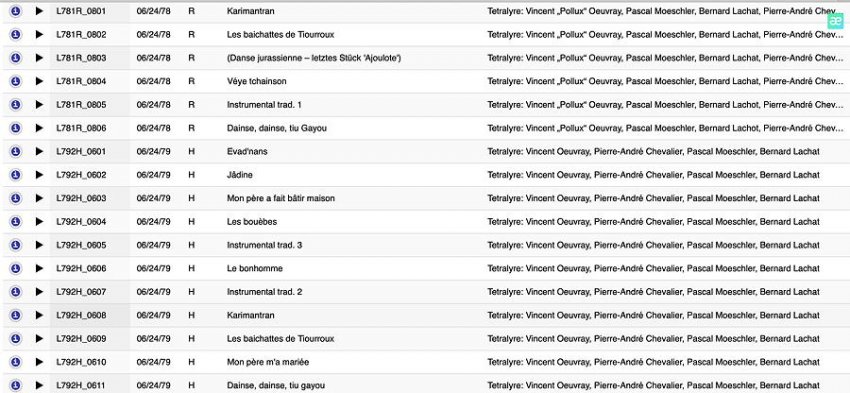Play Instrumental trad. 3 track

pos(39,244)
